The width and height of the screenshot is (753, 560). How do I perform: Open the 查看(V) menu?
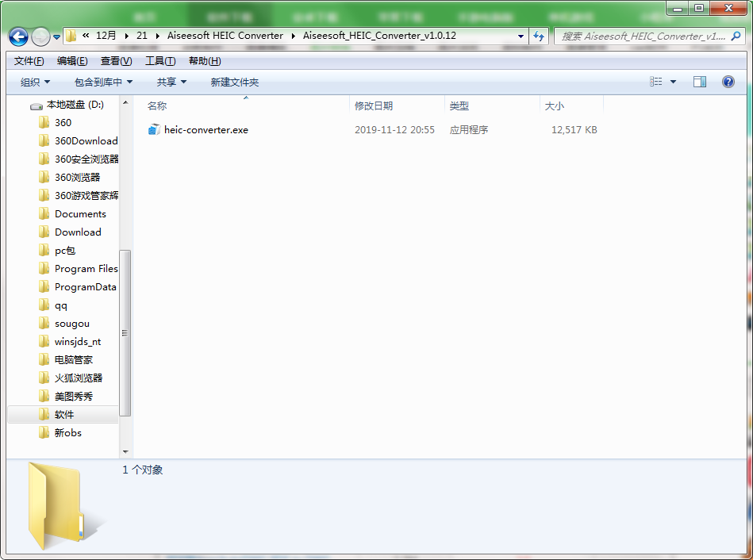point(116,61)
